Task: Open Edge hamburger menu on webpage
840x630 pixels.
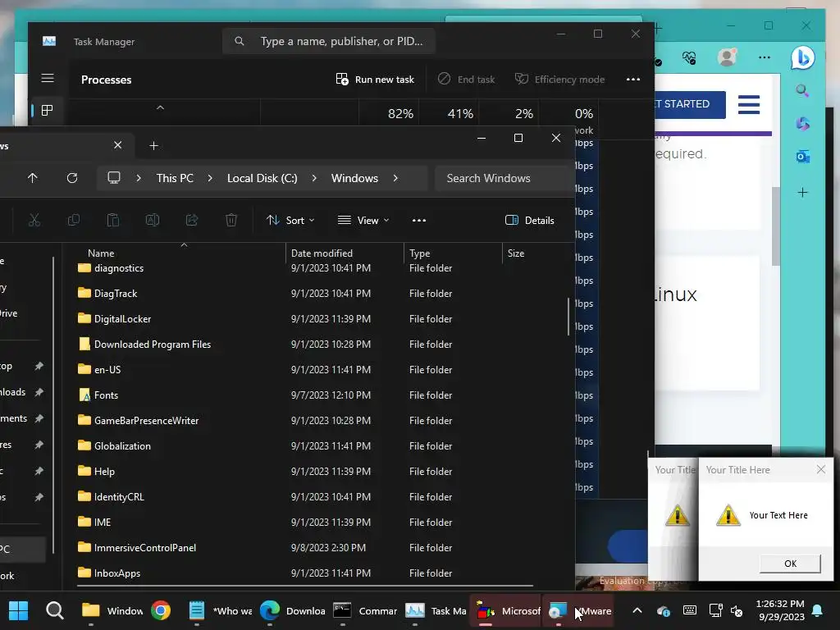Action: [x=749, y=104]
